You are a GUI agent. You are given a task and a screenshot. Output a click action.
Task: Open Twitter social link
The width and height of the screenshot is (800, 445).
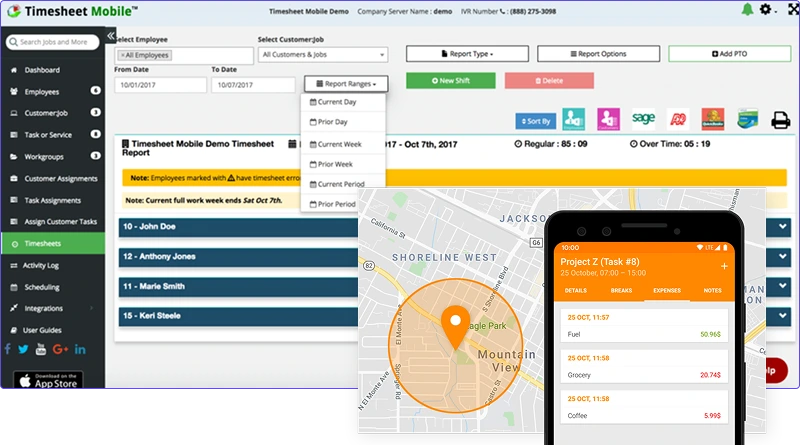pos(23,349)
